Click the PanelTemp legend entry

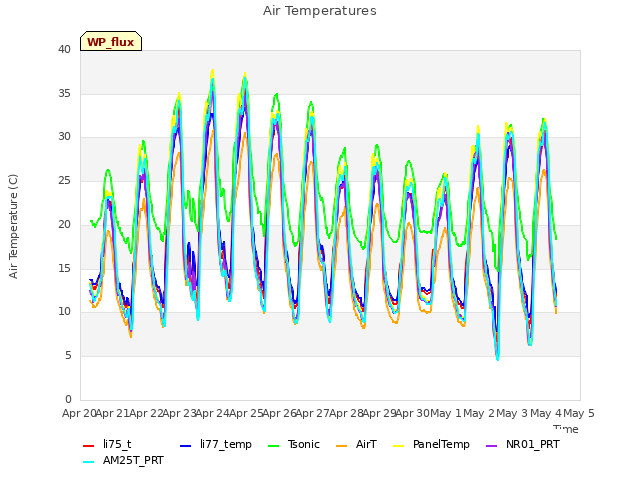431,444
